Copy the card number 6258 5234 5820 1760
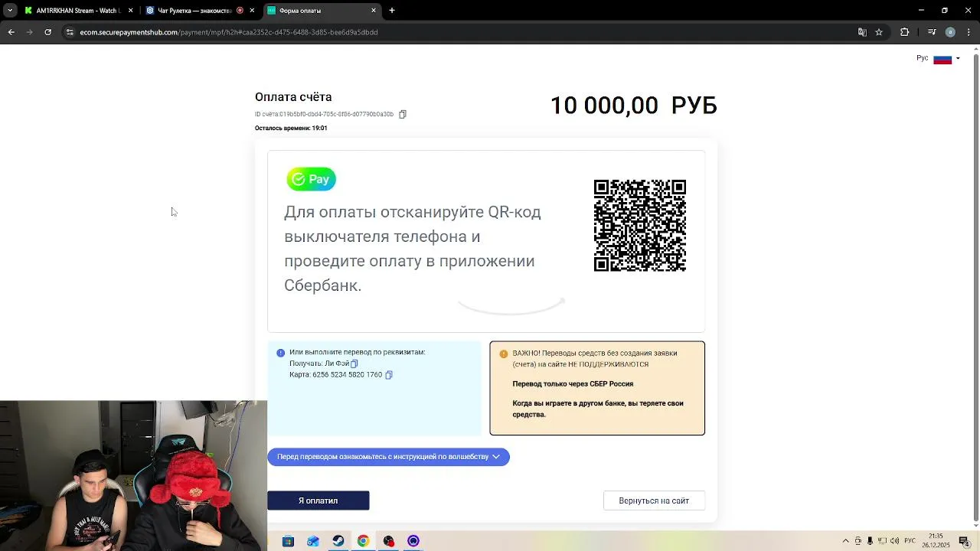This screenshot has height=551, width=980. click(x=389, y=375)
